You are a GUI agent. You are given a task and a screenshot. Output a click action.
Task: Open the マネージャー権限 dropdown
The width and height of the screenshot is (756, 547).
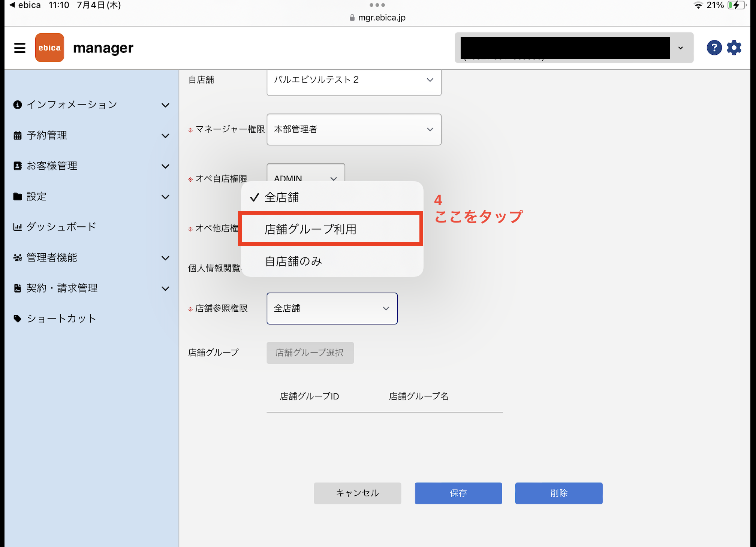click(x=354, y=129)
